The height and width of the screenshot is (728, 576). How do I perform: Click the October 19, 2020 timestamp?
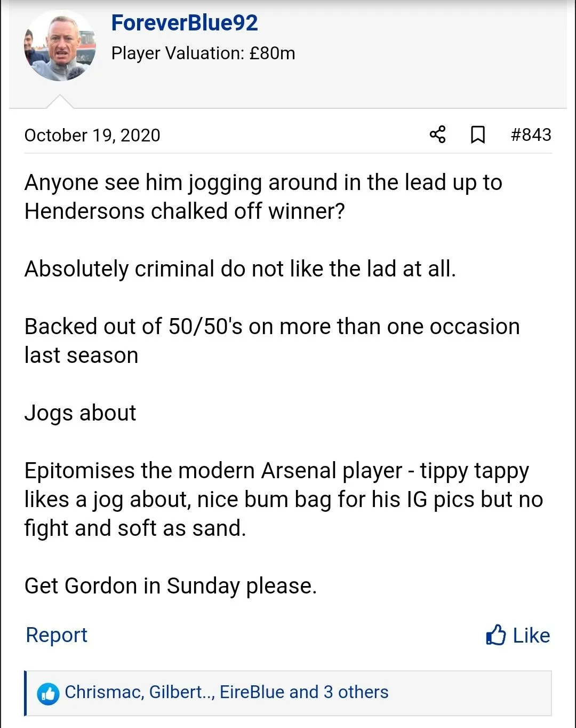tap(92, 136)
